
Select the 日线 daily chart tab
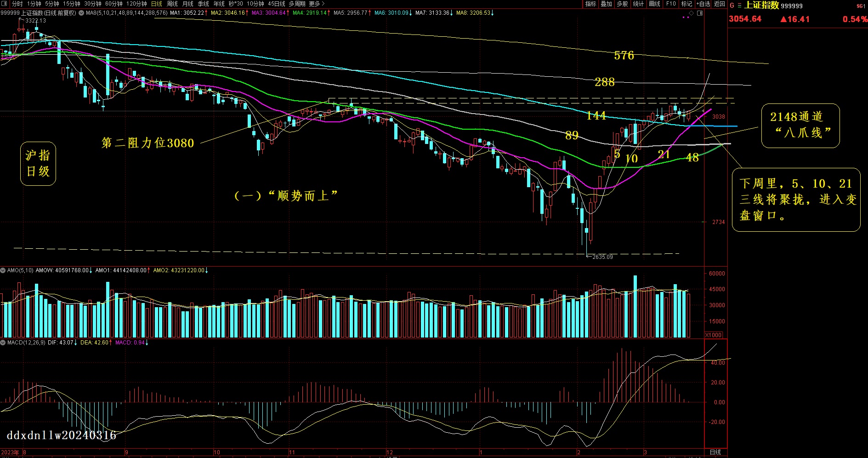click(x=157, y=4)
